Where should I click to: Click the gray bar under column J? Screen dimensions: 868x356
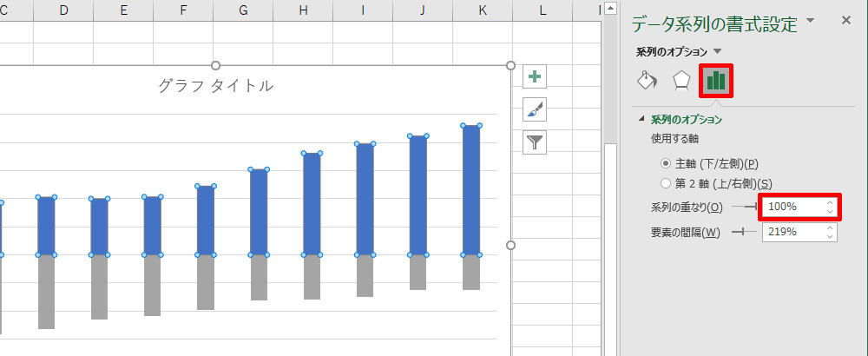click(x=418, y=273)
